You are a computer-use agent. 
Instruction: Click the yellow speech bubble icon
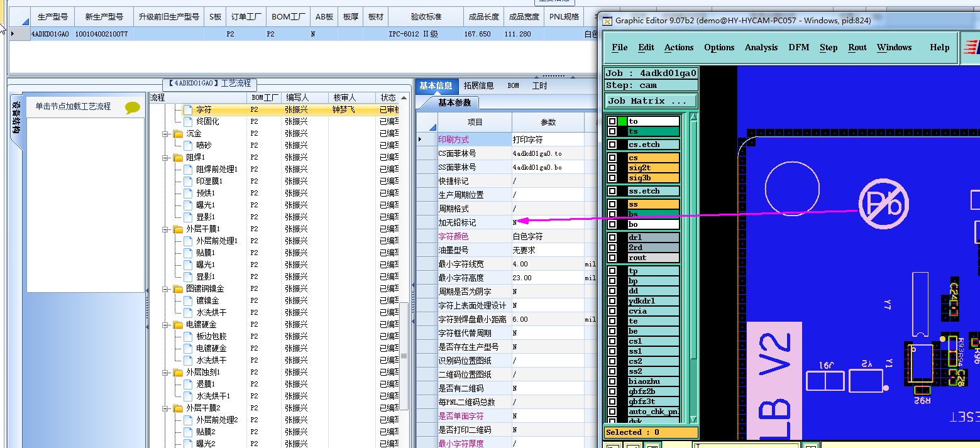[133, 107]
